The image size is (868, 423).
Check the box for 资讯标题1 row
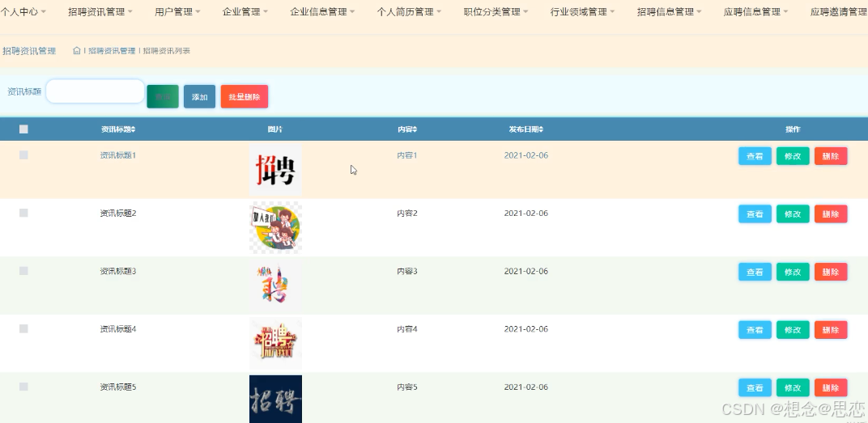(23, 155)
